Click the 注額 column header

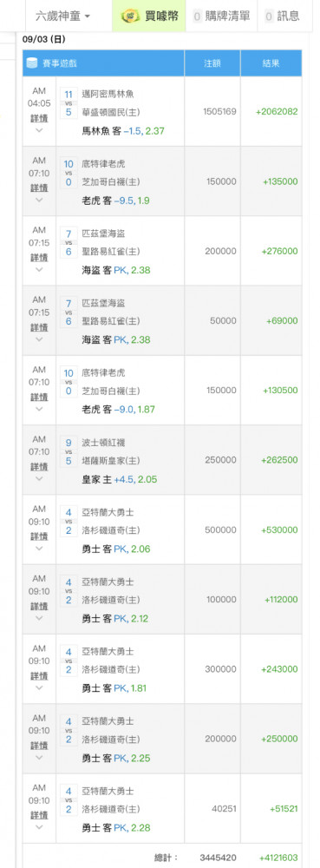pos(212,63)
